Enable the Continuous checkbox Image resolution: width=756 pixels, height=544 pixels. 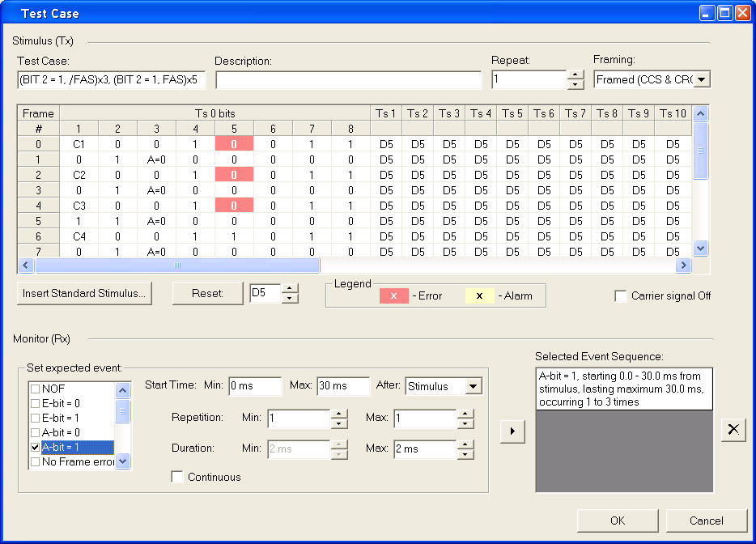point(177,477)
